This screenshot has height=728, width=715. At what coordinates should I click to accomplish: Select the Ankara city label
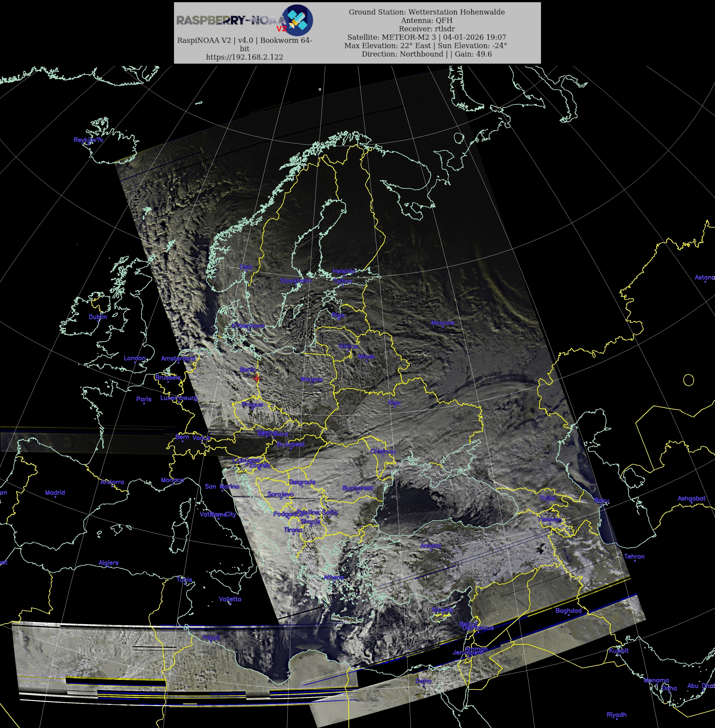(x=430, y=545)
